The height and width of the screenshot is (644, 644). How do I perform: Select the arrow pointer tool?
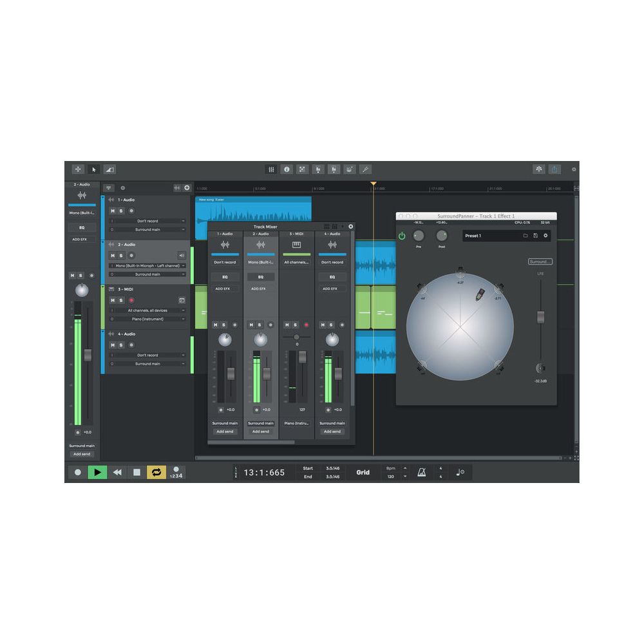(x=94, y=169)
